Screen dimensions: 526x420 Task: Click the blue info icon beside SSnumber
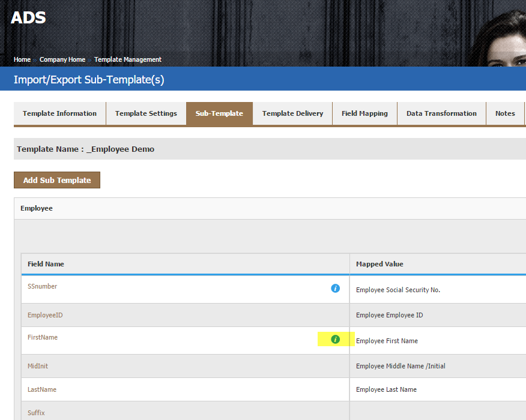335,289
